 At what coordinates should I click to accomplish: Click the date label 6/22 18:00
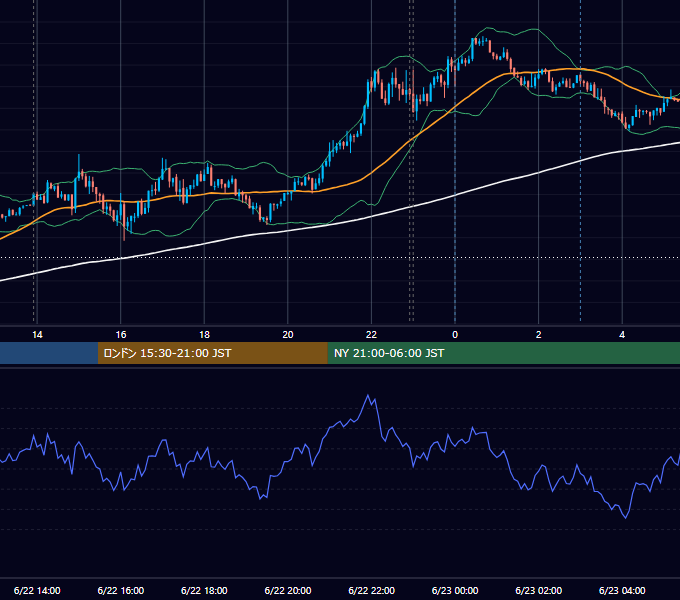tap(204, 590)
